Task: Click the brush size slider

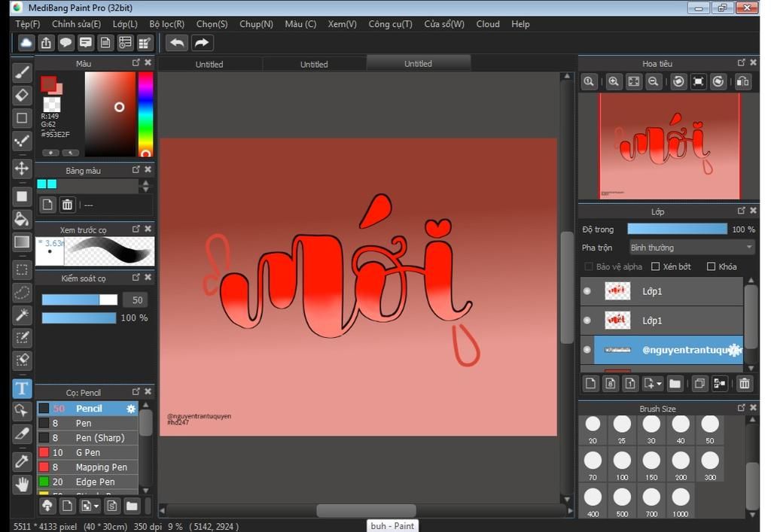Action: 80,299
